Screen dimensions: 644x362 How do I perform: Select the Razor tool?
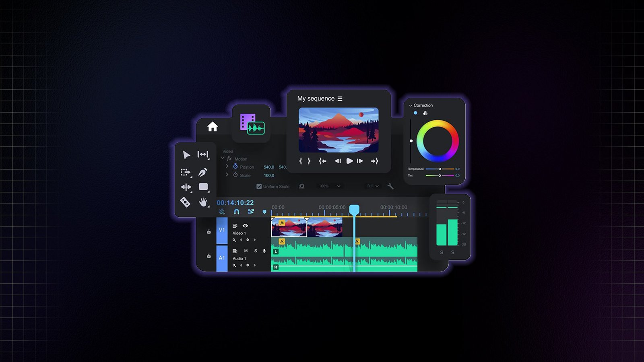point(185,202)
